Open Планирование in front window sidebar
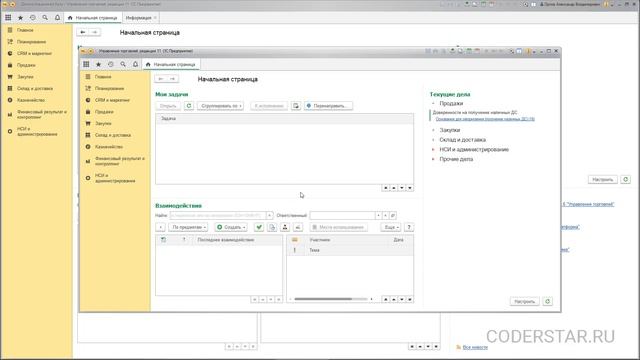The image size is (640, 360). (x=109, y=88)
